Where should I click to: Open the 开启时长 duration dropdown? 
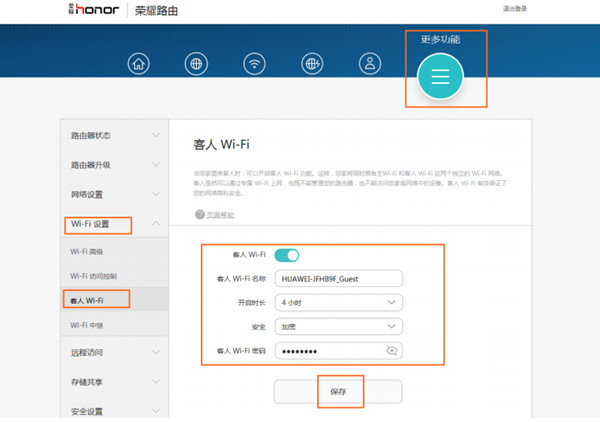(338, 302)
